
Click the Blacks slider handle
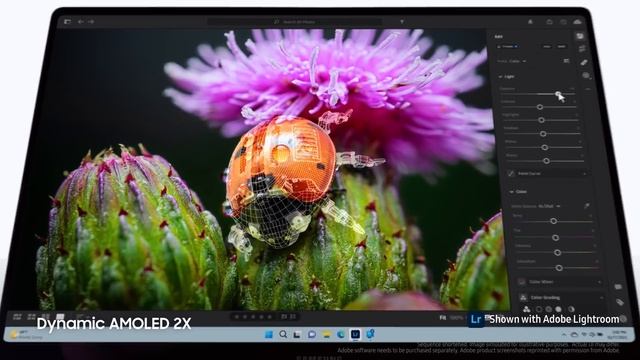546,161
